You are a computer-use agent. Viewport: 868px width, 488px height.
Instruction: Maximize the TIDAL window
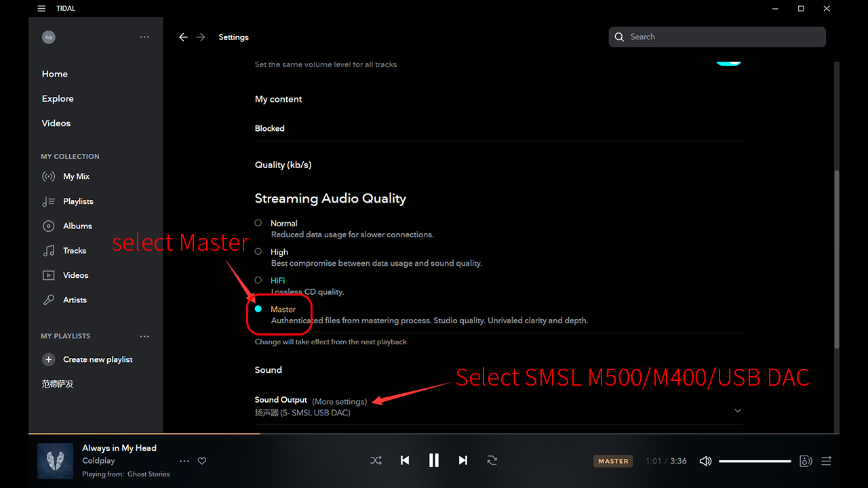click(x=801, y=9)
